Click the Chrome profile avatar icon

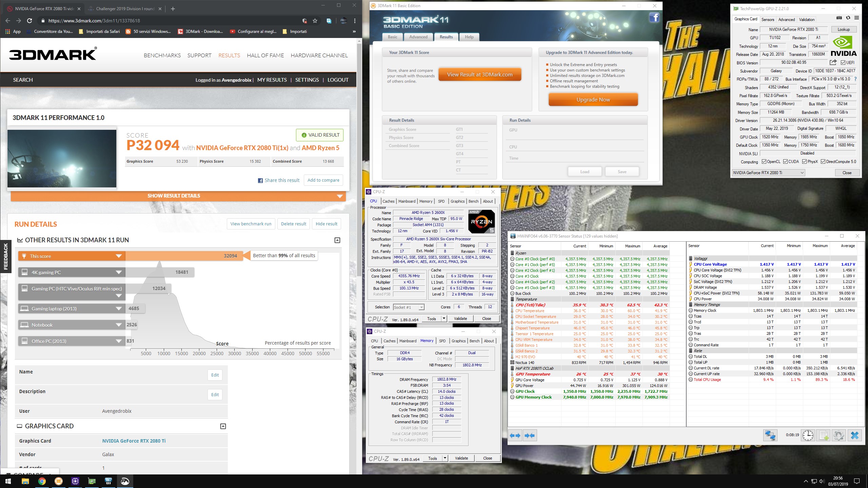point(343,21)
